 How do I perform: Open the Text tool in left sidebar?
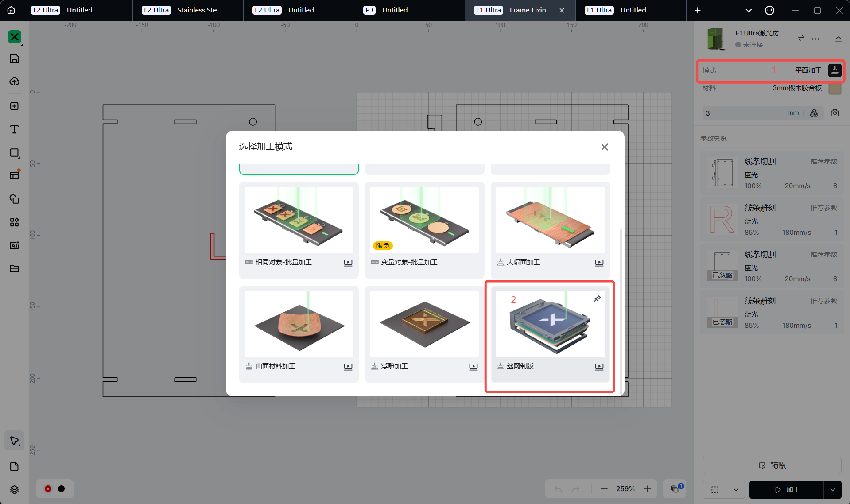14,129
